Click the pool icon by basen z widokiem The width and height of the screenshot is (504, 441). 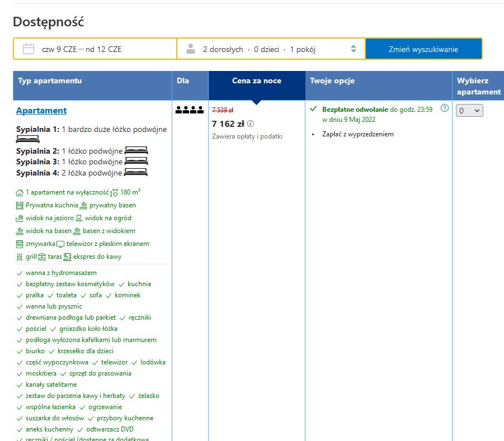click(x=77, y=231)
